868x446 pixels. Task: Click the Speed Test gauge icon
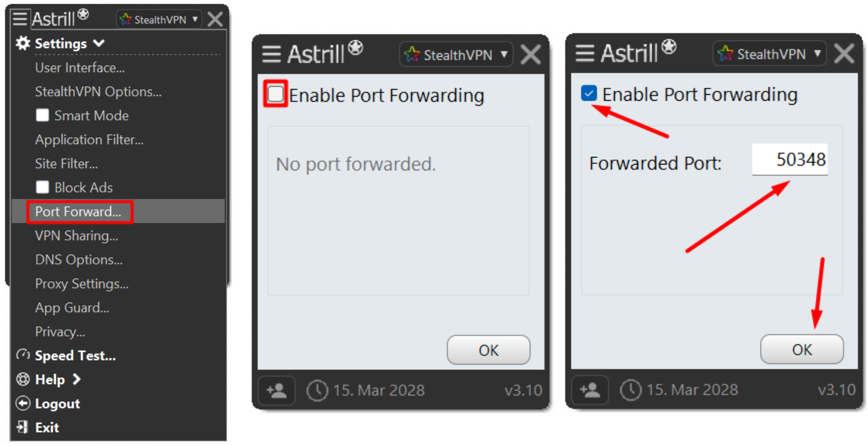click(x=23, y=355)
